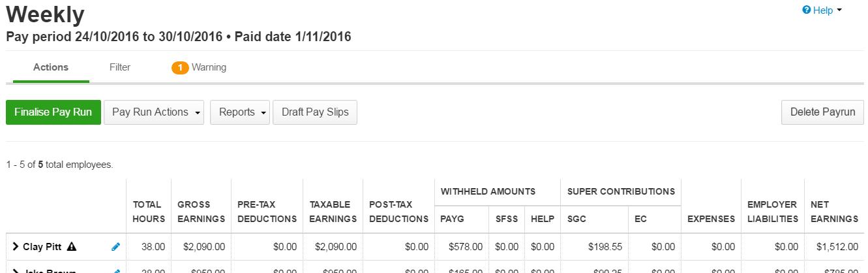This screenshot has height=273, width=868.
Task: Switch to the Filter tab
Action: tap(120, 67)
